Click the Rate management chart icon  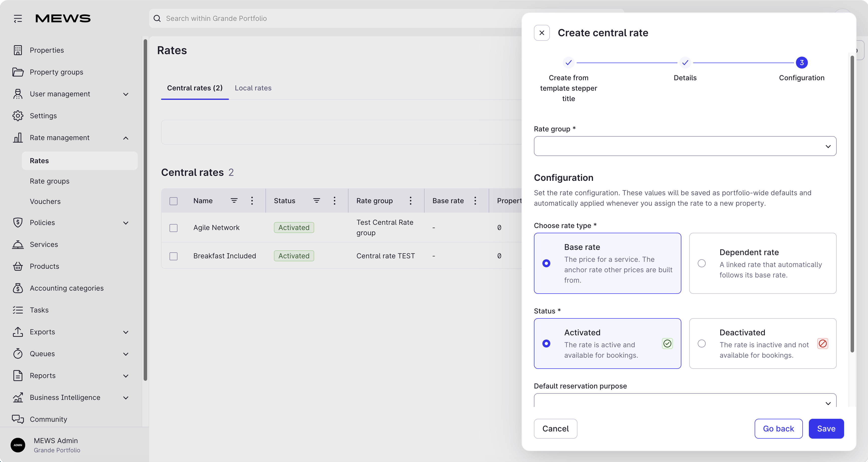click(18, 138)
